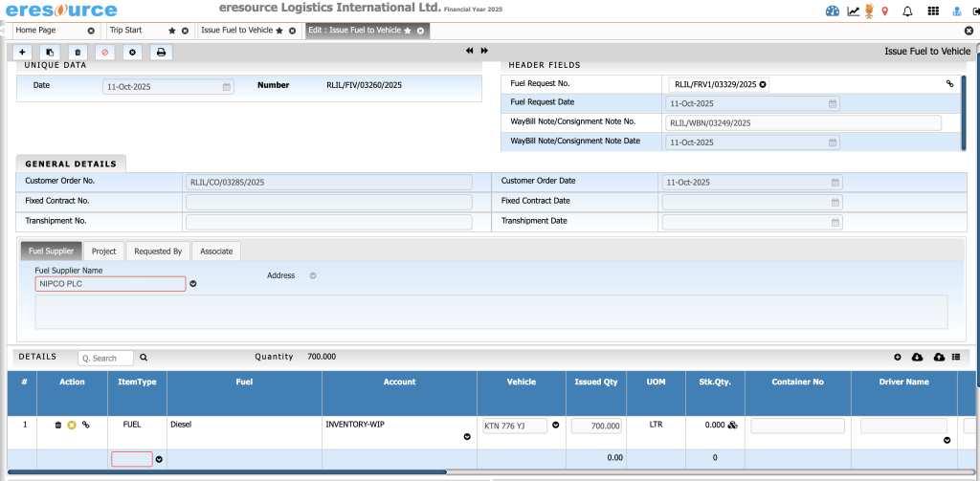Toggle favorite star on Trip Start tab
Viewport: 980px width, 481px height.
[x=172, y=31]
